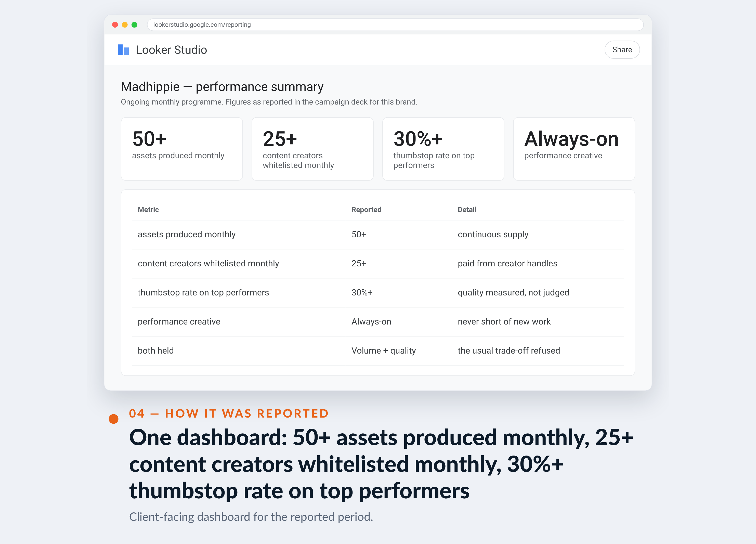Click the red close window dot
This screenshot has width=756, height=544.
coord(115,25)
